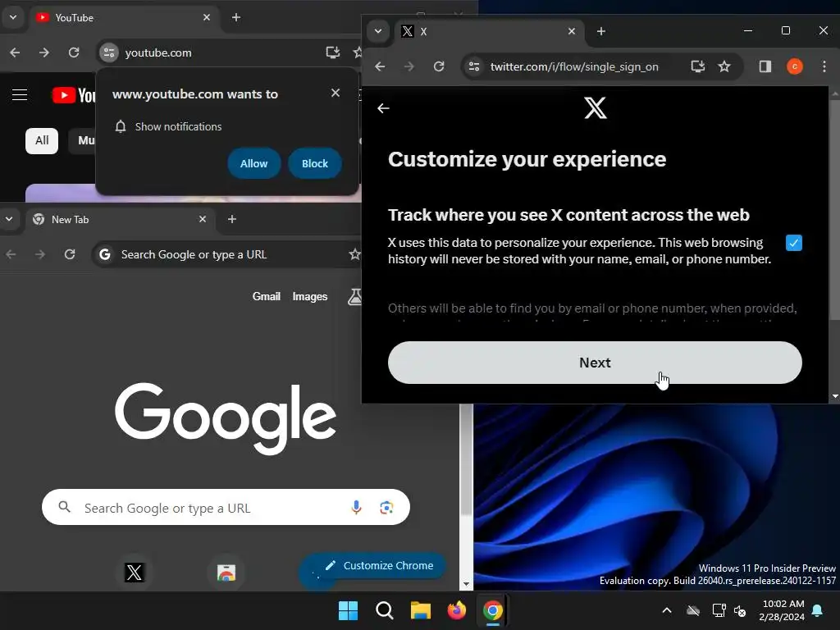The height and width of the screenshot is (630, 840).
Task: Click the Next button in X window
Action: click(x=595, y=363)
